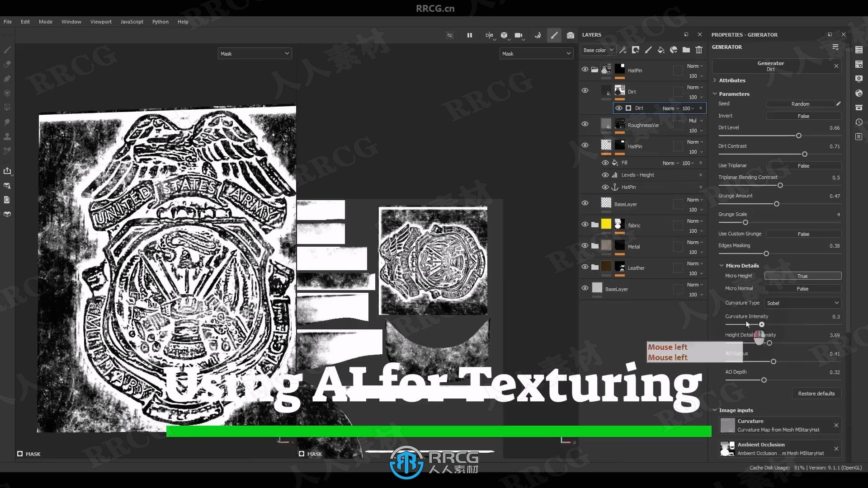Toggle visibility of Dirt generator effect
This screenshot has height=488, width=868.
(x=619, y=108)
